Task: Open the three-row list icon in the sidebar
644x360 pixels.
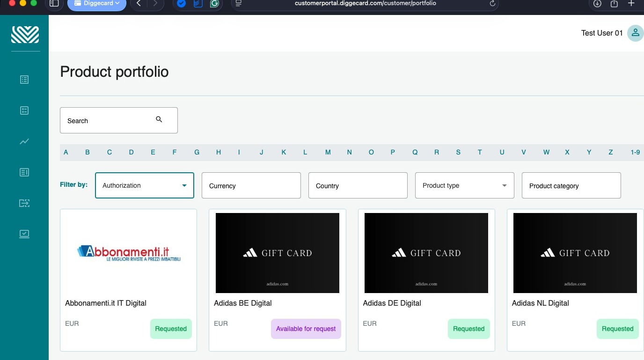Action: click(x=24, y=80)
